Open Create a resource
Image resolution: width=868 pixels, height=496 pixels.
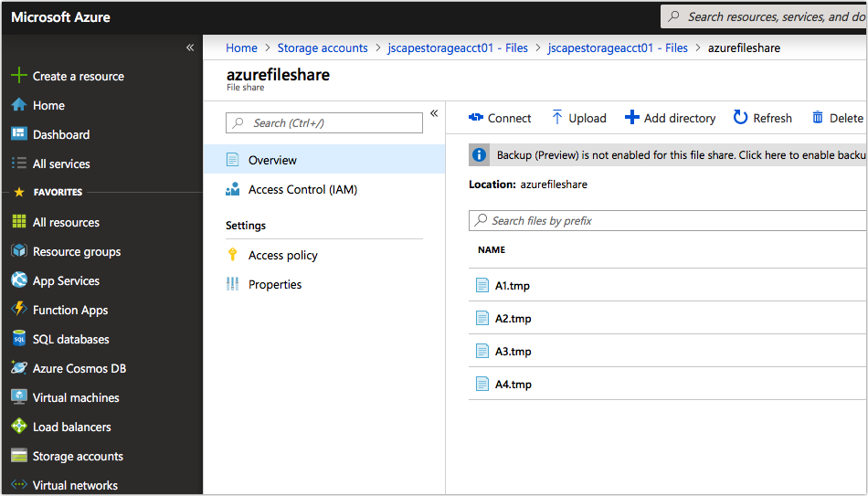pyautogui.click(x=78, y=76)
